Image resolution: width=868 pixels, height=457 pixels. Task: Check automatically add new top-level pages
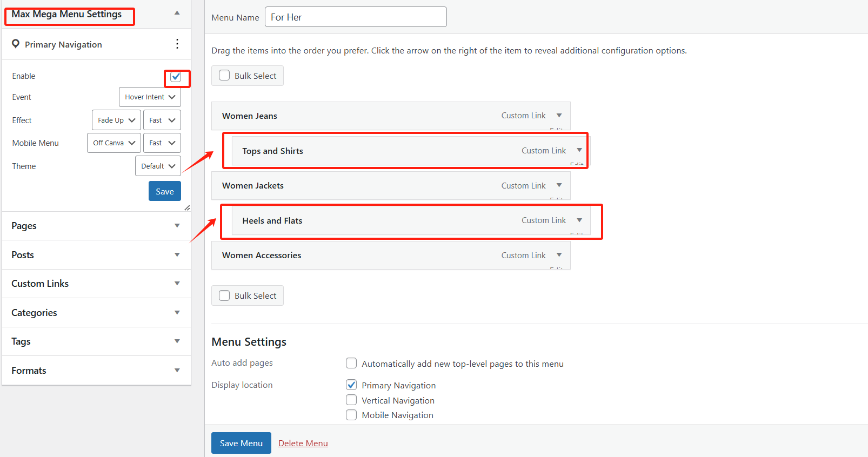pyautogui.click(x=351, y=364)
